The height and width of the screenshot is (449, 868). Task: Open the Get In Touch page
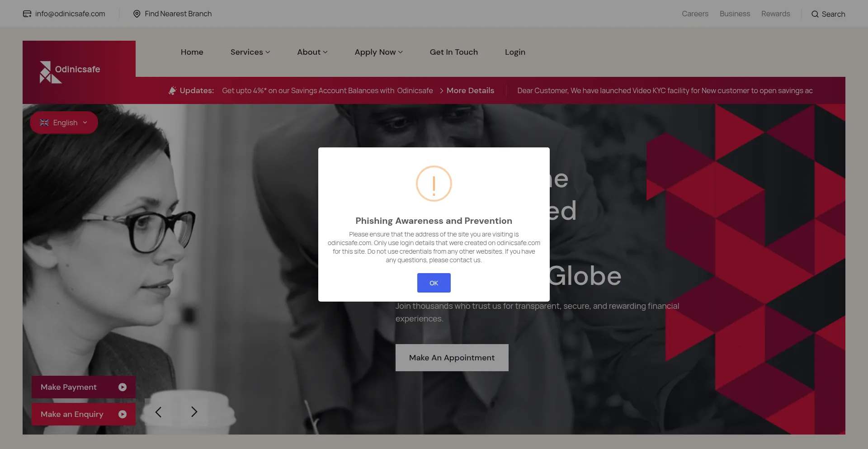pyautogui.click(x=454, y=52)
